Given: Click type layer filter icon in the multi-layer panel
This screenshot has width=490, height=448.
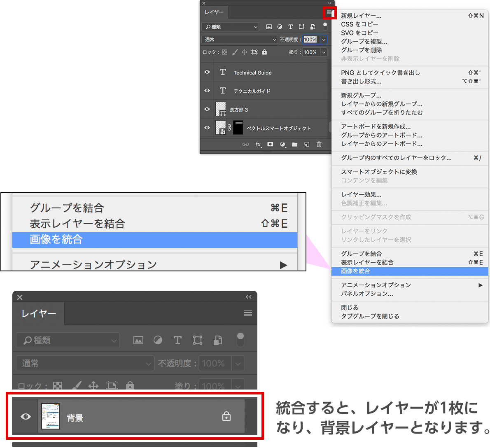Looking at the screenshot, I should pos(291,27).
